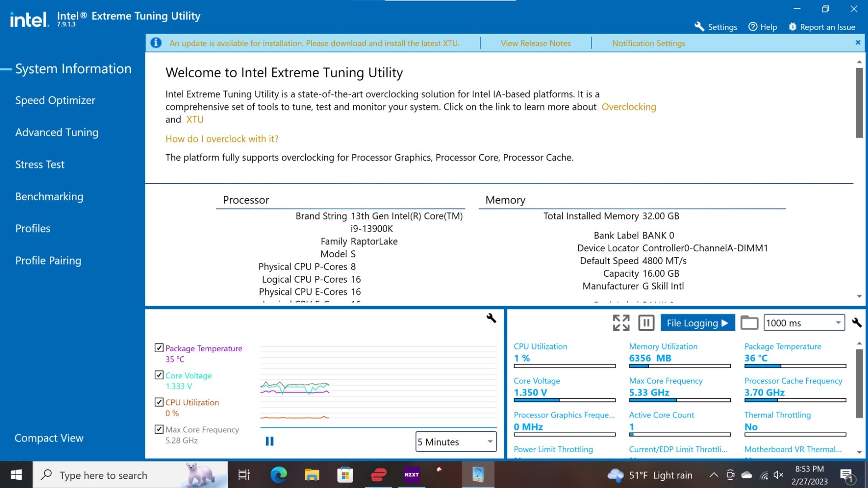
Task: Open Settings with the wrench icon
Action: (x=716, y=27)
